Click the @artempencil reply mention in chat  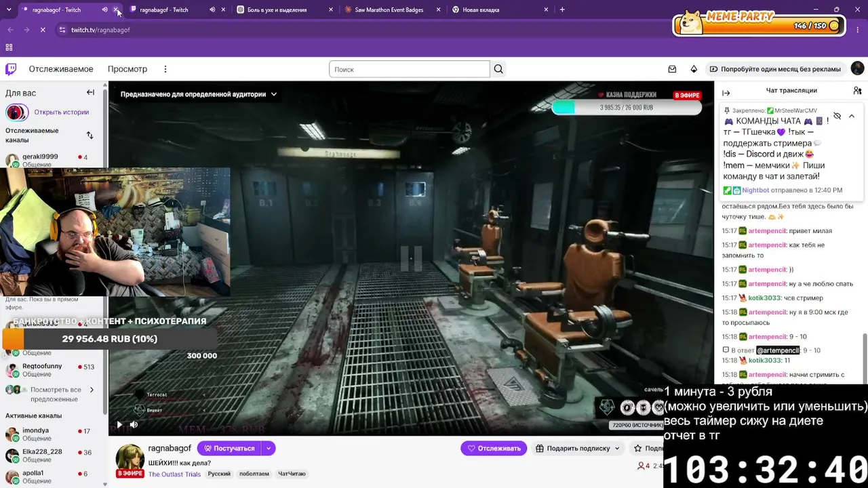pyautogui.click(x=778, y=350)
